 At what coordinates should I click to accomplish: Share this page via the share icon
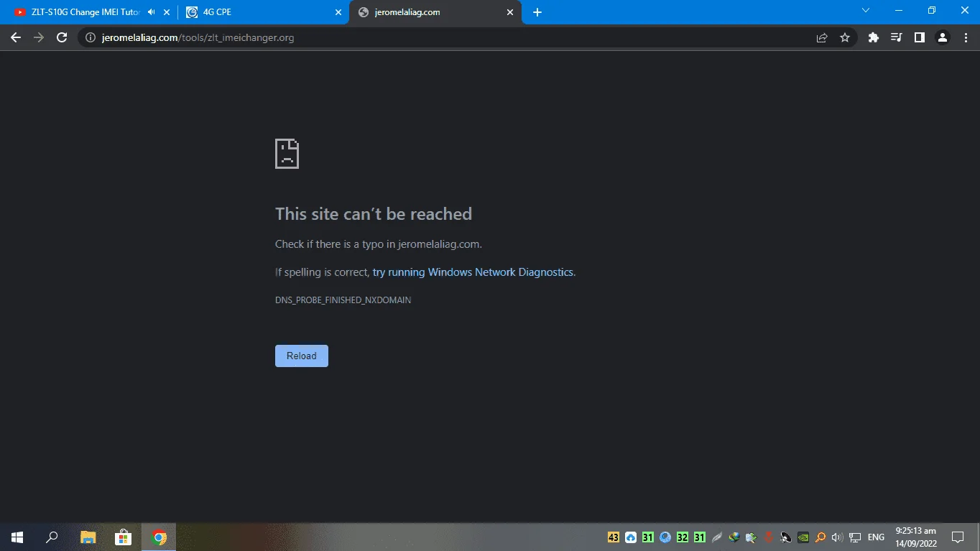[822, 37]
